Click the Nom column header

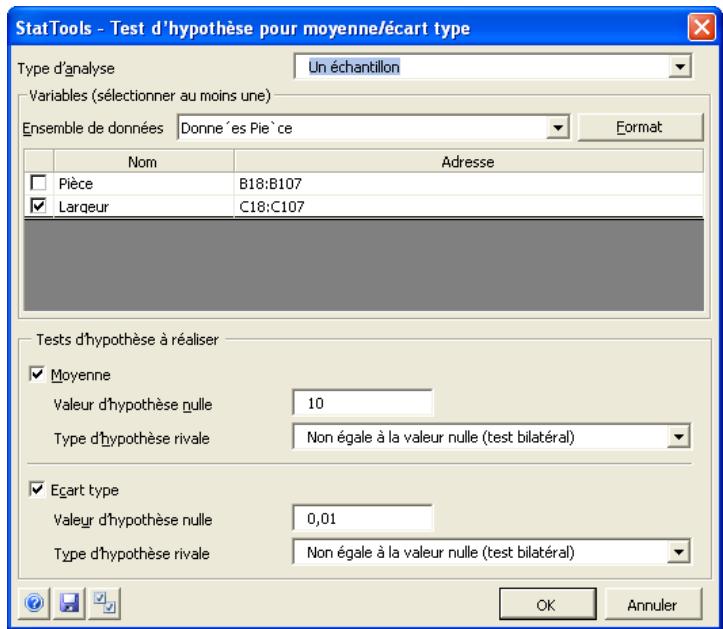tap(143, 162)
